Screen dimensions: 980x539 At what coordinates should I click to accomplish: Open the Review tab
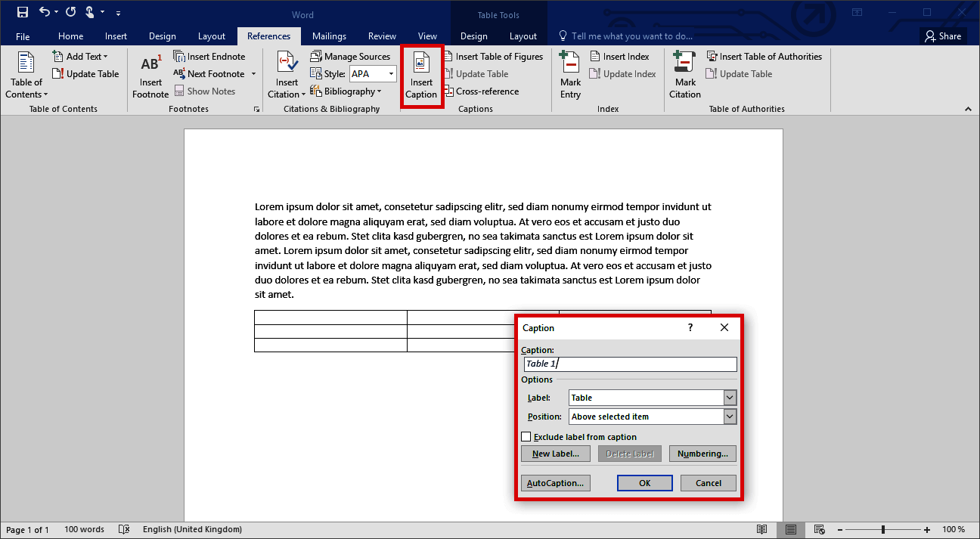[x=382, y=36]
